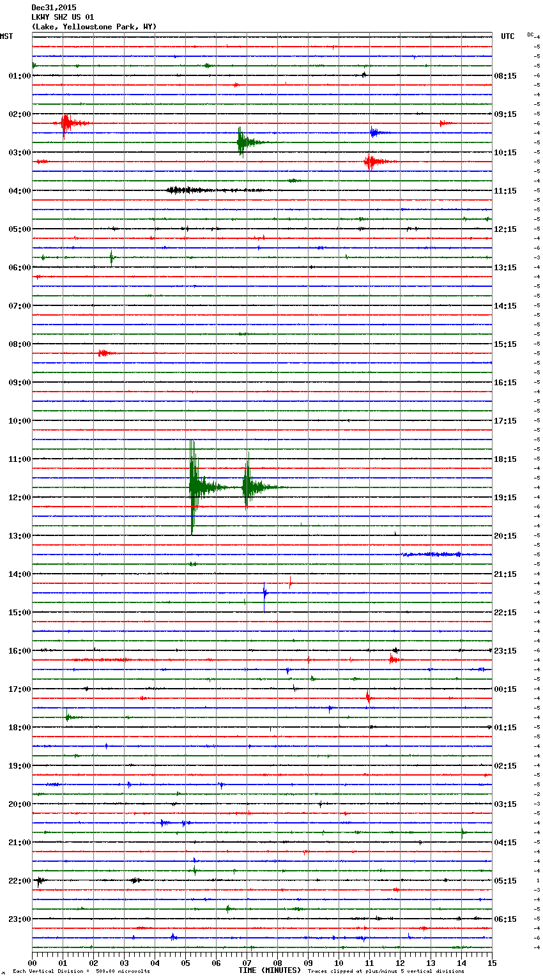
Task: Select the 22:00 MST row label
Action: tap(19, 881)
